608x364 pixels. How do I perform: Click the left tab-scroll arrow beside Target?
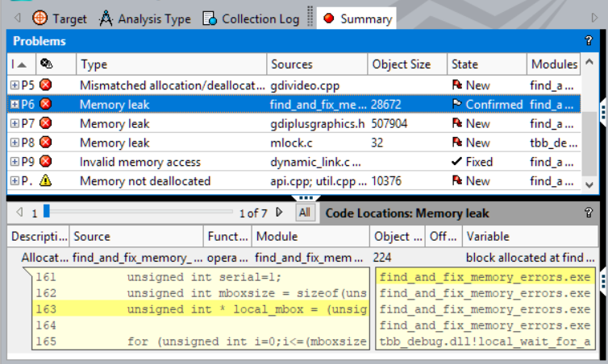tap(17, 18)
